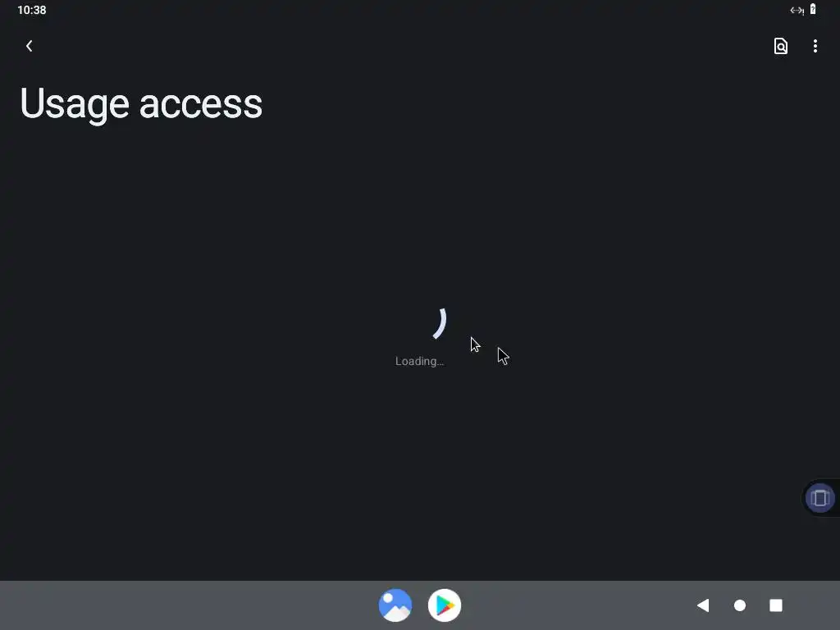Go back using the top-left arrow
The height and width of the screenshot is (630, 840).
click(30, 46)
